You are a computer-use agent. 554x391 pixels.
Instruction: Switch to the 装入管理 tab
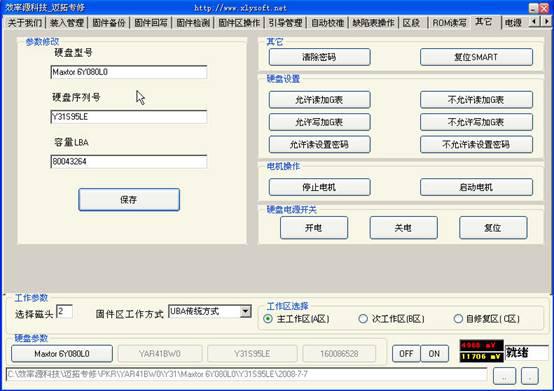[x=67, y=23]
